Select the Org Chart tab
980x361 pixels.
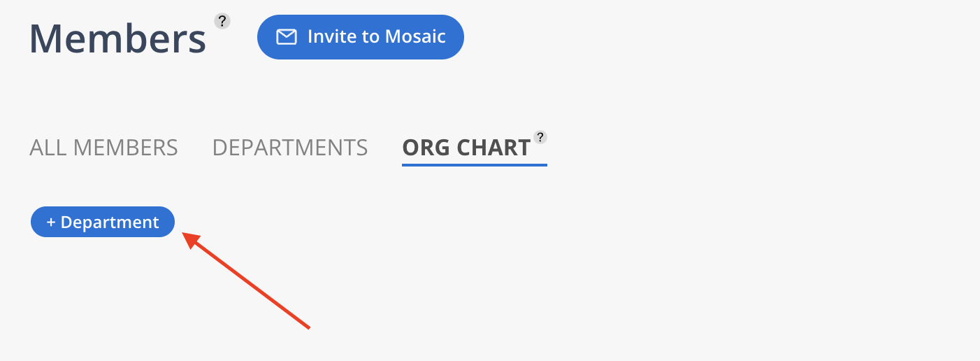pyautogui.click(x=466, y=148)
